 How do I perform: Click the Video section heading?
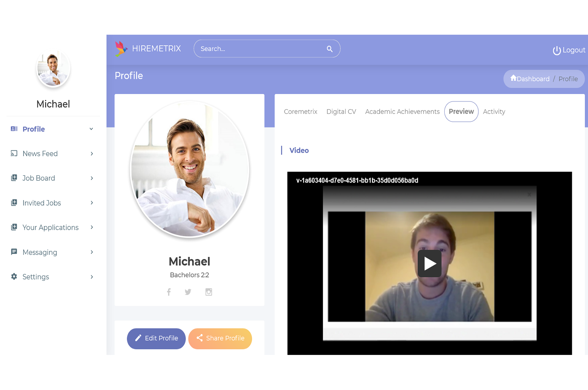[x=299, y=150]
